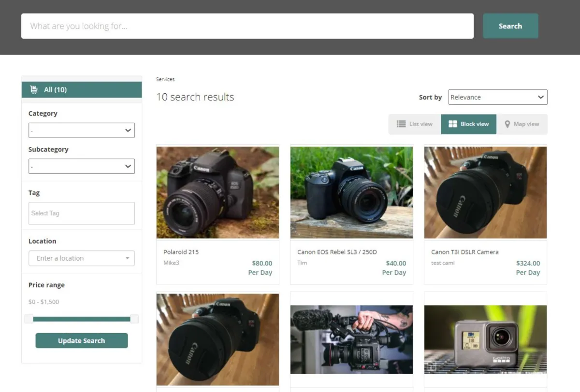This screenshot has width=580, height=392.
Task: Open the Canon EOS Rebel SL3 thumbnail image
Action: point(352,193)
